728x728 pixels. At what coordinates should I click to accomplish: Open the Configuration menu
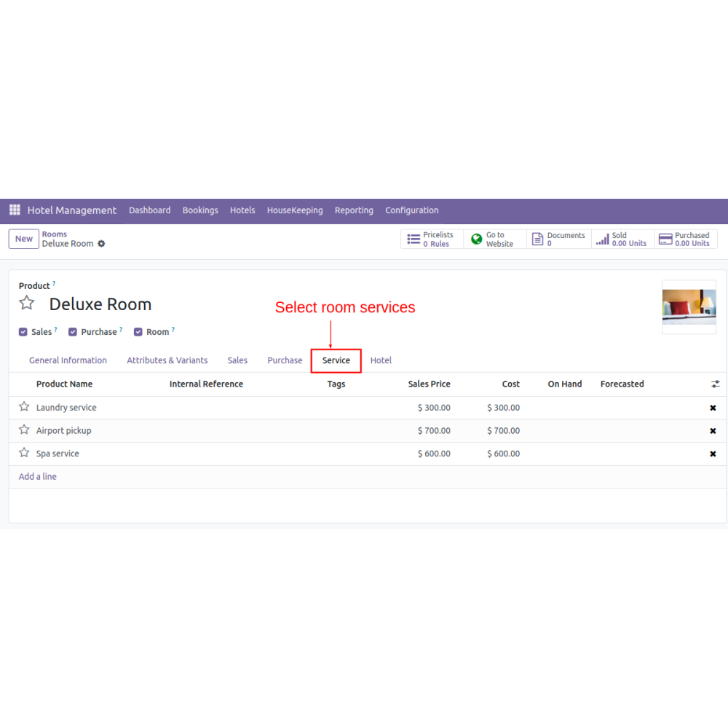[x=411, y=210]
